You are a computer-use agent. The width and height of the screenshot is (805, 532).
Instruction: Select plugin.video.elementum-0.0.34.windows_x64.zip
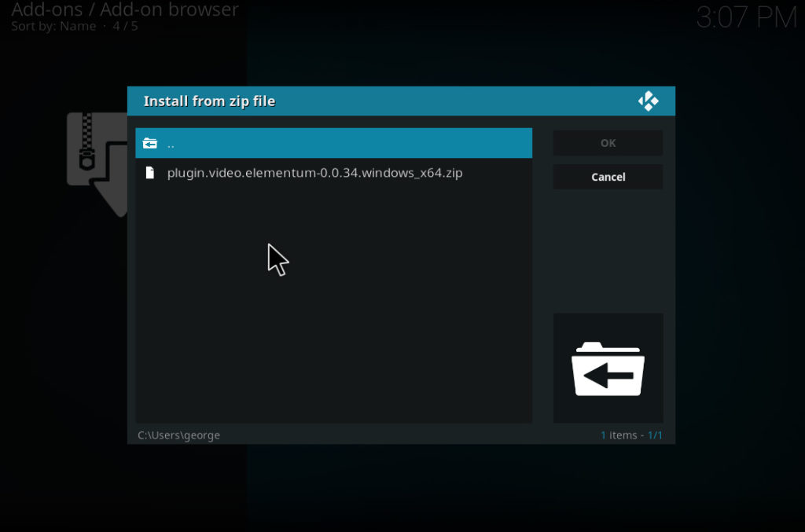coord(314,172)
